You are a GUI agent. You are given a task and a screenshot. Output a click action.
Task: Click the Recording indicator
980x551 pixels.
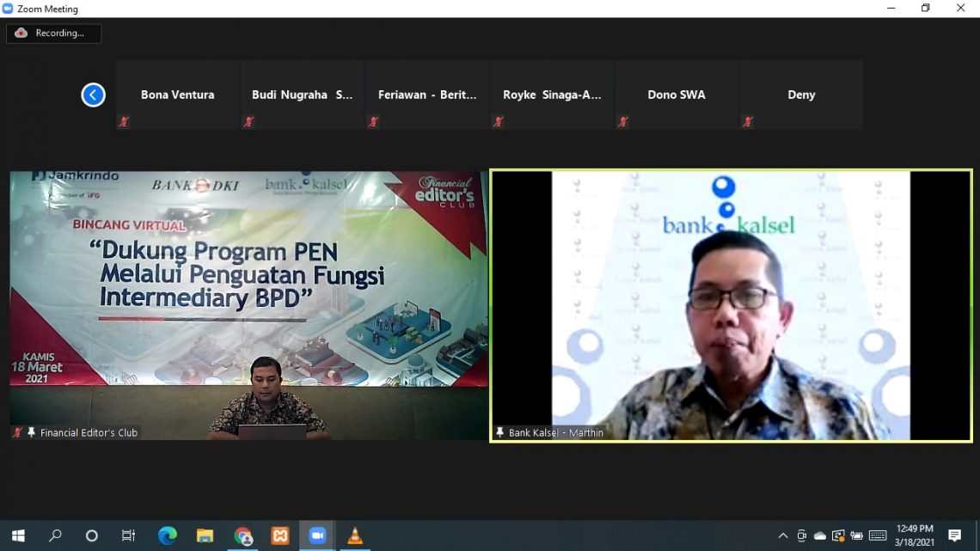tap(54, 34)
